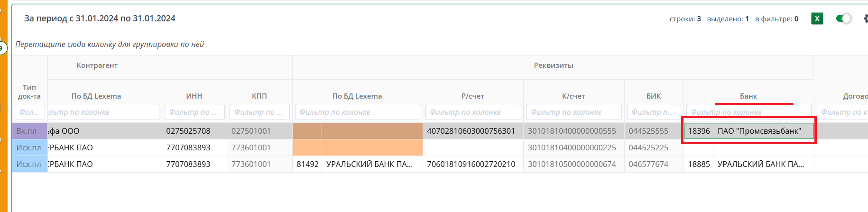Toggle the green switch beside Excel icon
868x212 pixels.
[843, 18]
